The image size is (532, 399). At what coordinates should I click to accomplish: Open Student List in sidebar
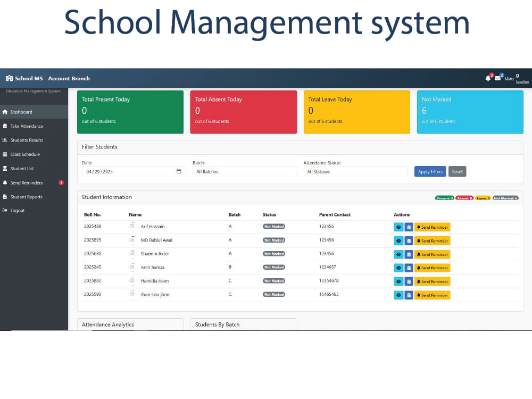34,169
